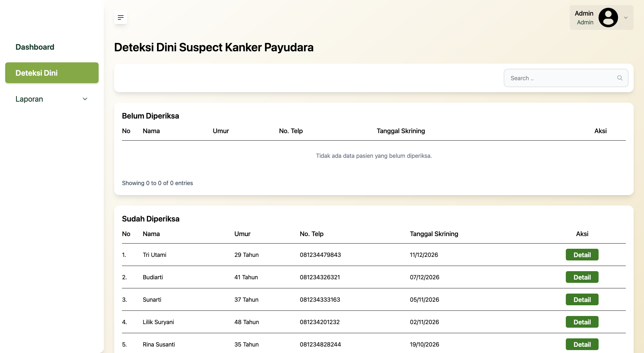
Task: Click the Sudah Diperiksa section heading
Action: 151,219
